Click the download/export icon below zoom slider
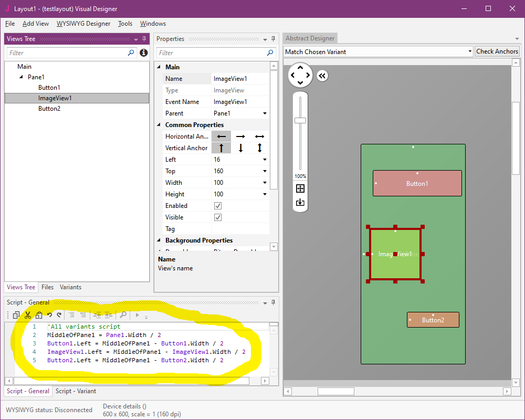The image size is (525, 420). (x=300, y=202)
